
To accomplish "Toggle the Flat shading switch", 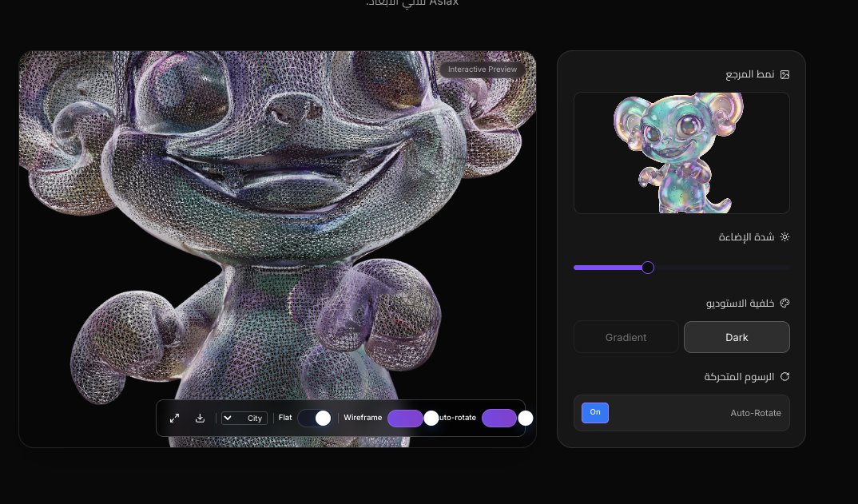I will (315, 418).
